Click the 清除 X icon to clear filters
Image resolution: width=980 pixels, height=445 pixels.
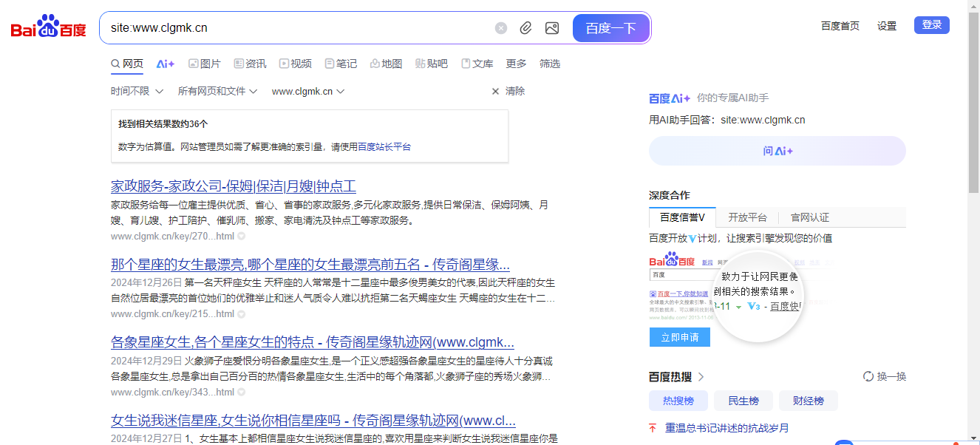pos(495,91)
